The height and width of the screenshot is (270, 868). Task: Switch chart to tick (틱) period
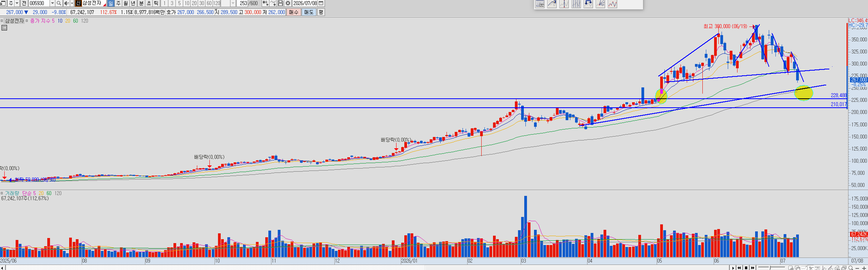point(156,3)
